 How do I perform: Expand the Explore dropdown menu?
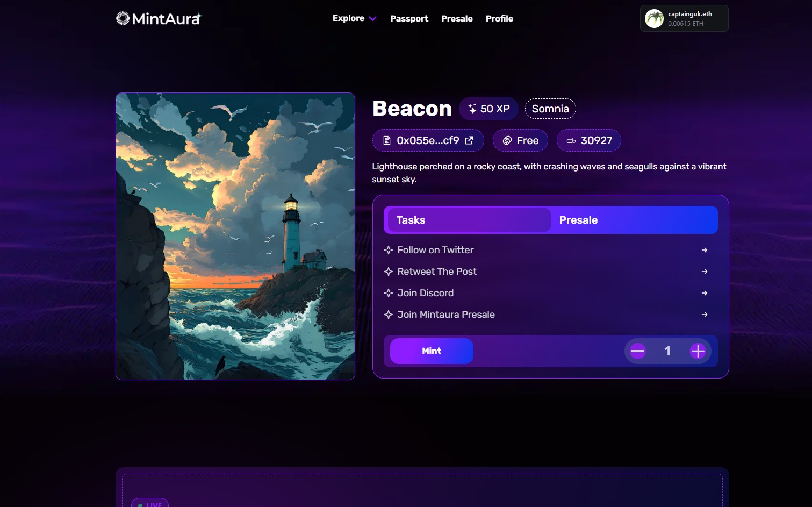[x=354, y=18]
